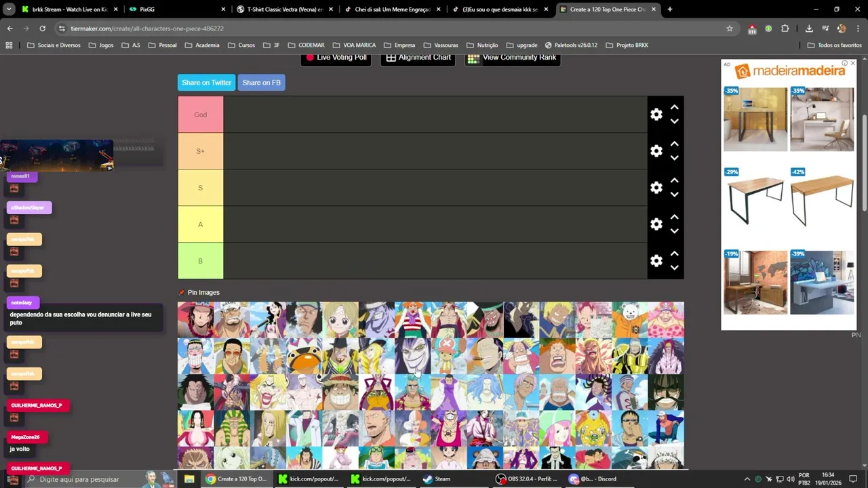Select Bepo bear character thumbnail
This screenshot has width=868, height=488.
[629, 320]
